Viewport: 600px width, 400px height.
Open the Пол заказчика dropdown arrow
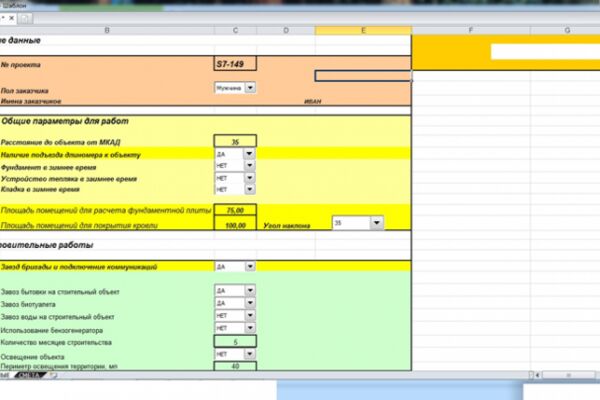[250, 88]
